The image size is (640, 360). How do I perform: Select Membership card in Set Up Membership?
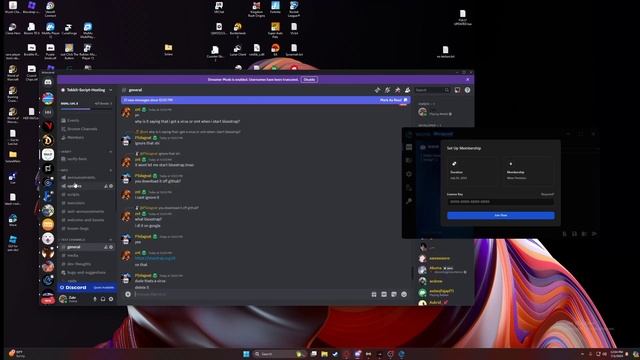pyautogui.click(x=529, y=171)
